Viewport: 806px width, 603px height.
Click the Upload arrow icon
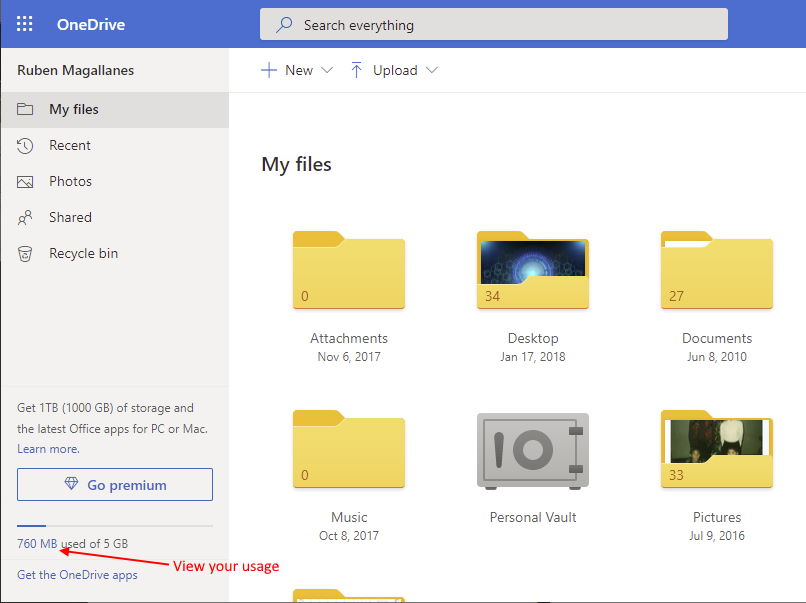[356, 70]
